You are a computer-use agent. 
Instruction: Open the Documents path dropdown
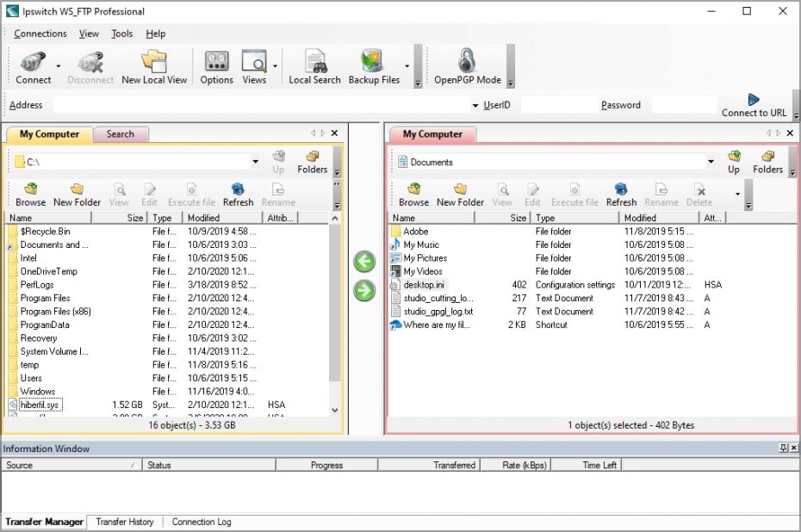tap(711, 162)
